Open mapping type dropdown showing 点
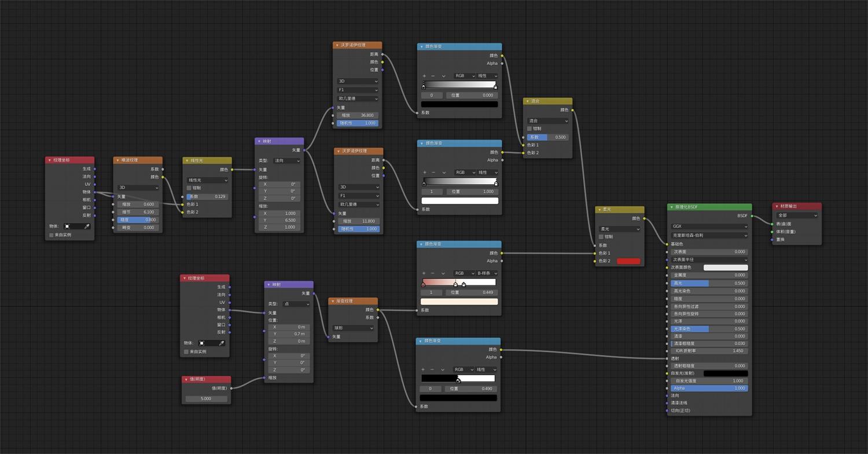The height and width of the screenshot is (454, 868). pyautogui.click(x=296, y=303)
